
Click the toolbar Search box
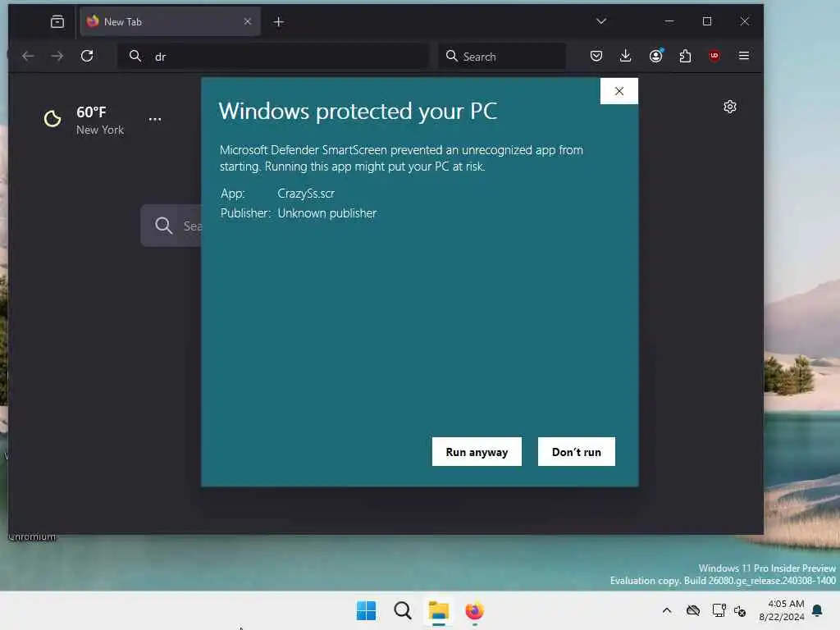(x=502, y=56)
